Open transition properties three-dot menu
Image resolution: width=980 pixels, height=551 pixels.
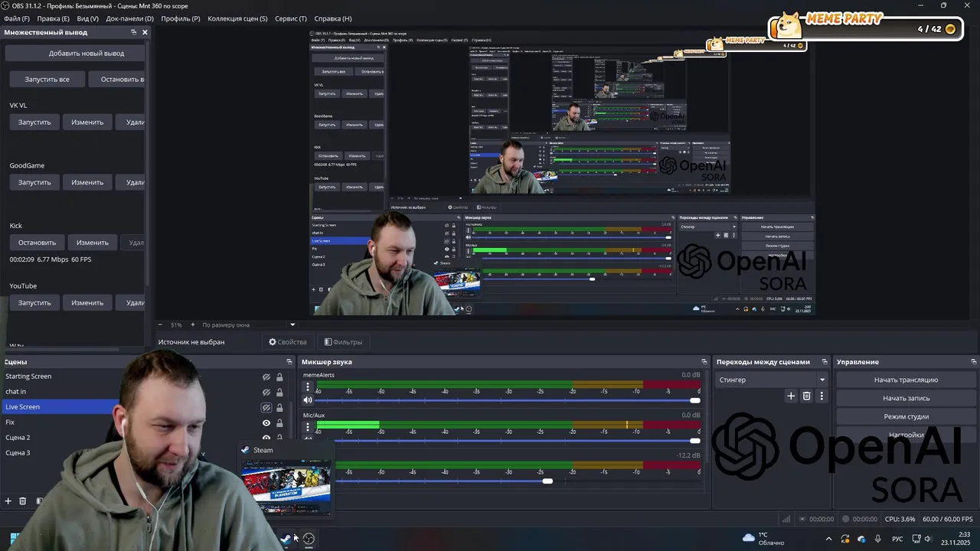pos(822,396)
